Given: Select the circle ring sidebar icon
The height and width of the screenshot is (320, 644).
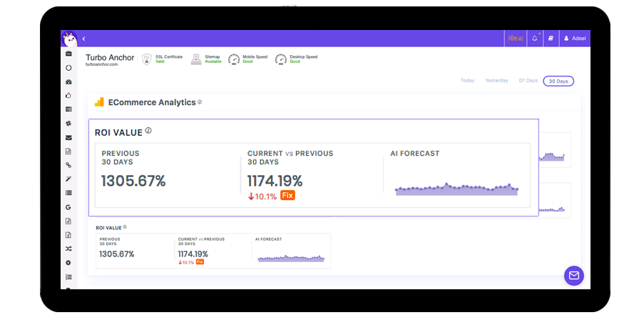Looking at the screenshot, I should (68, 68).
